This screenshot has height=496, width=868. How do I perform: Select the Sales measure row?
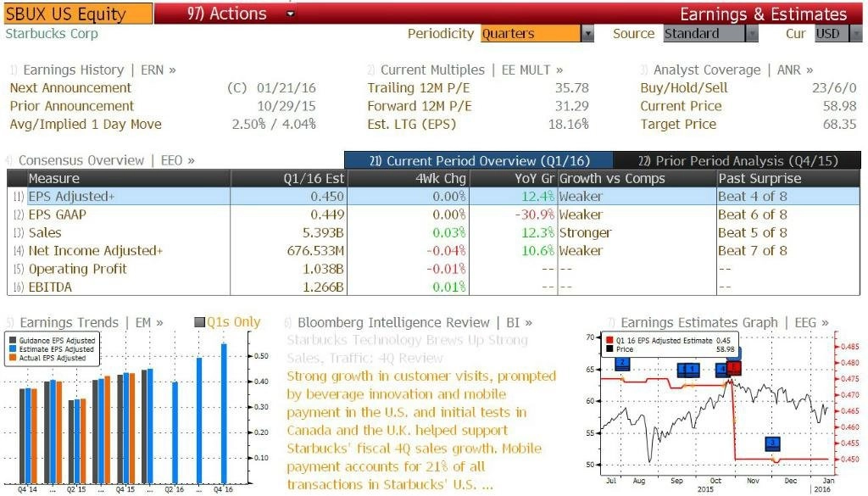pyautogui.click(x=433, y=233)
